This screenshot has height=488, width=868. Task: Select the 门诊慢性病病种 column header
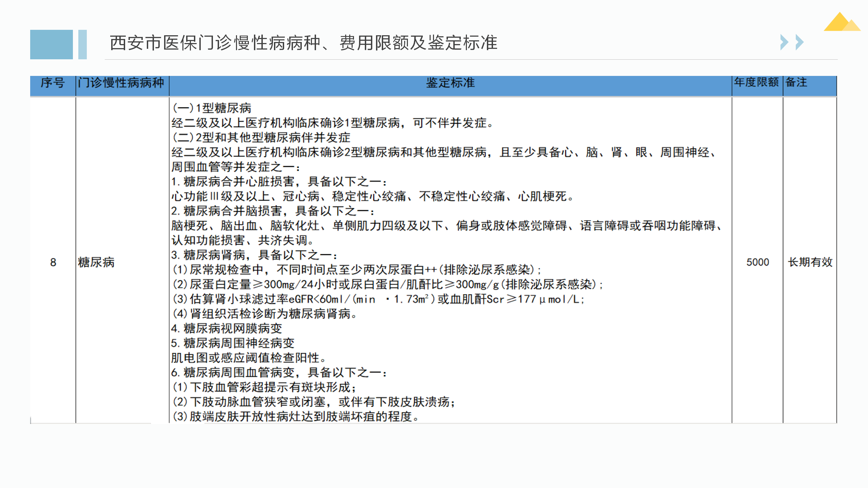(x=121, y=83)
